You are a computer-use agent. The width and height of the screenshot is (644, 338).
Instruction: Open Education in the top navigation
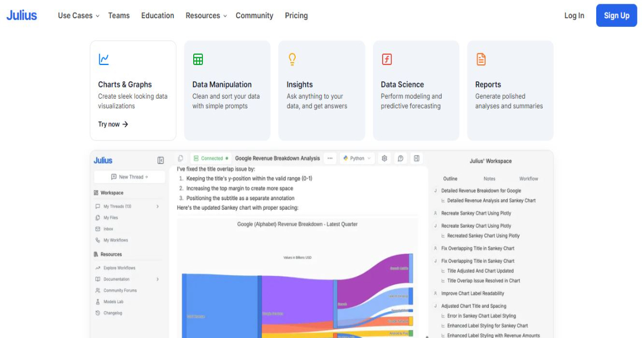[x=158, y=16]
